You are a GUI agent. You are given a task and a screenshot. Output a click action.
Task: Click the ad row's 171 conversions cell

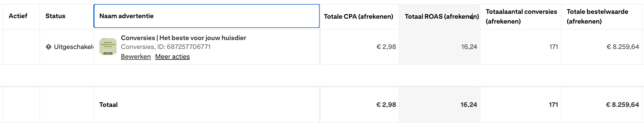(x=554, y=47)
